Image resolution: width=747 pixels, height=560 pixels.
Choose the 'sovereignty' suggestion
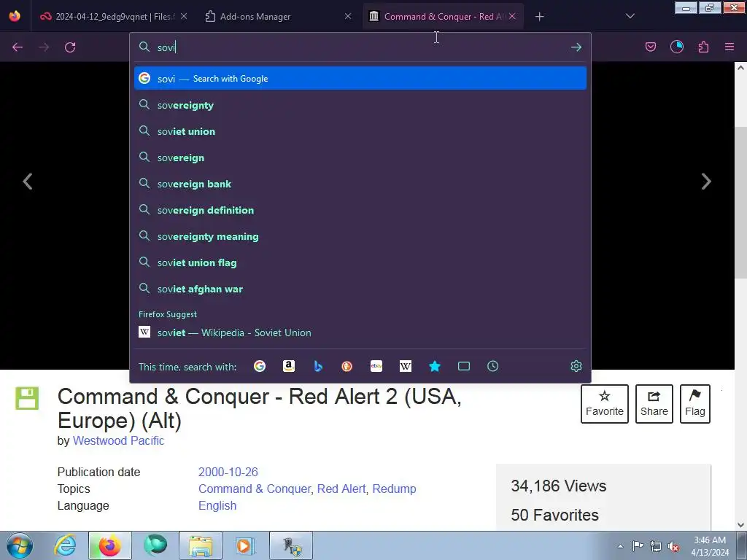pos(360,105)
